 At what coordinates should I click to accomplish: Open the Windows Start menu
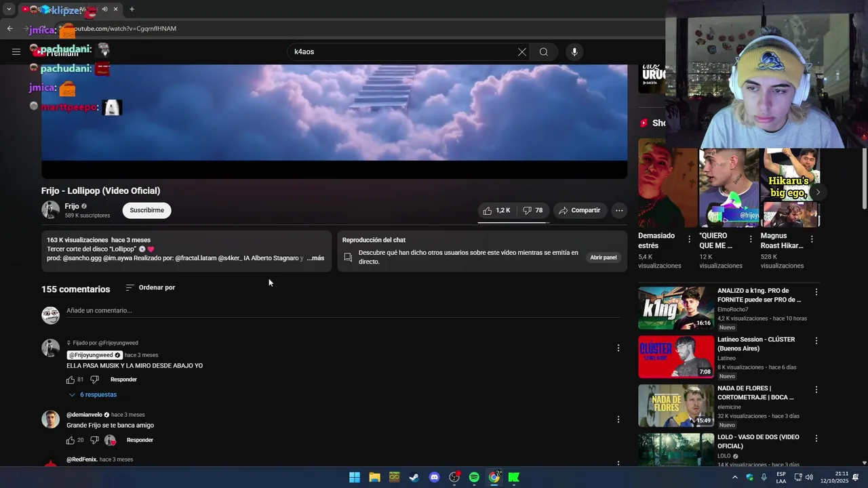click(355, 477)
